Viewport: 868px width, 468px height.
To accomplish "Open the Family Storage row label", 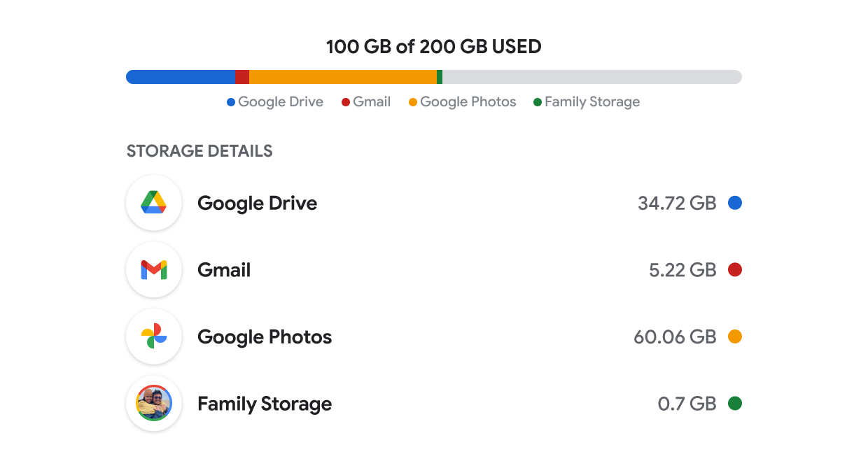I will pyautogui.click(x=265, y=404).
